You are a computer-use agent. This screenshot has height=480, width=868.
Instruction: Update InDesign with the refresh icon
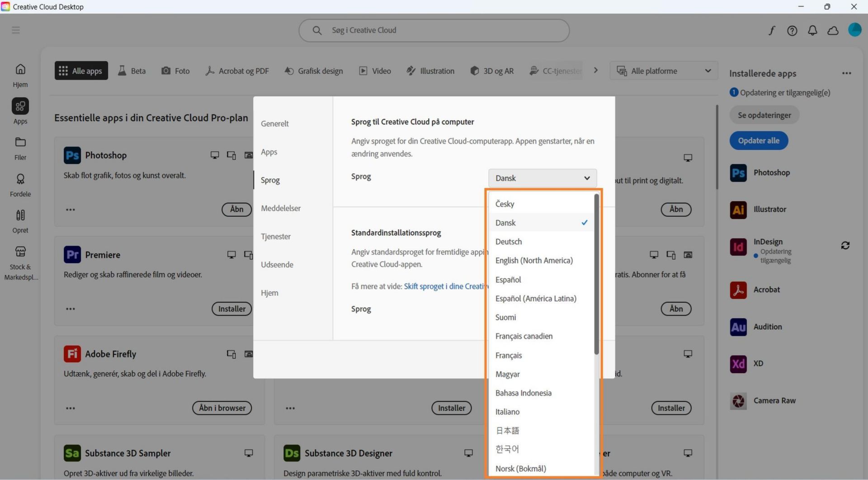point(845,245)
